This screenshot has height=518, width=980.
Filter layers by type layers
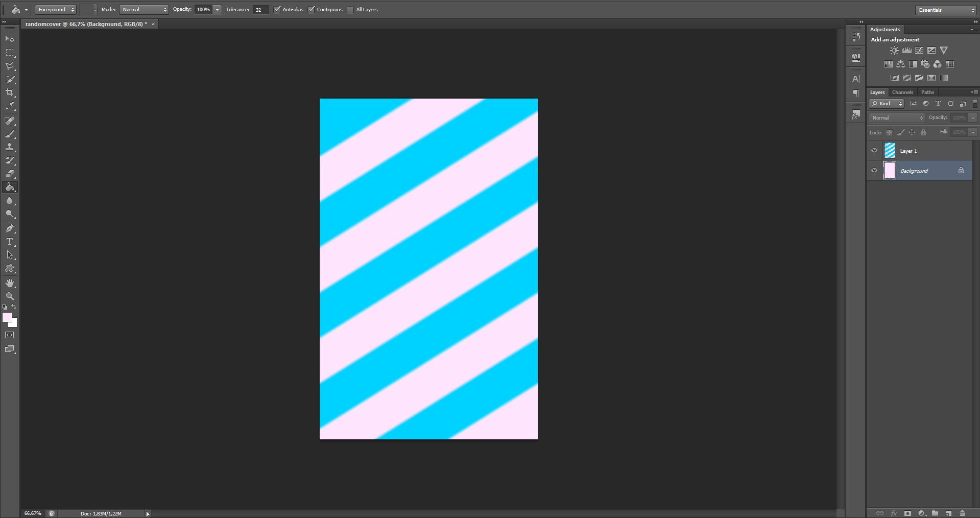point(938,103)
